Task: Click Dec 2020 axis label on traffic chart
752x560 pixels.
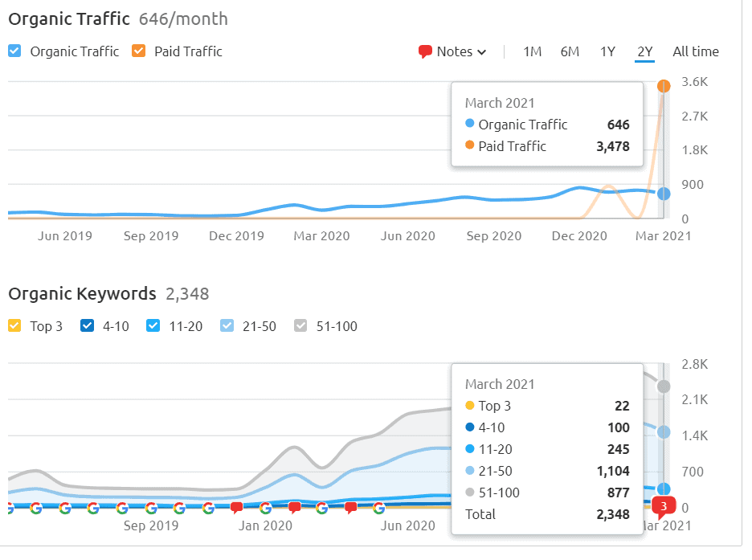Action: tap(579, 236)
